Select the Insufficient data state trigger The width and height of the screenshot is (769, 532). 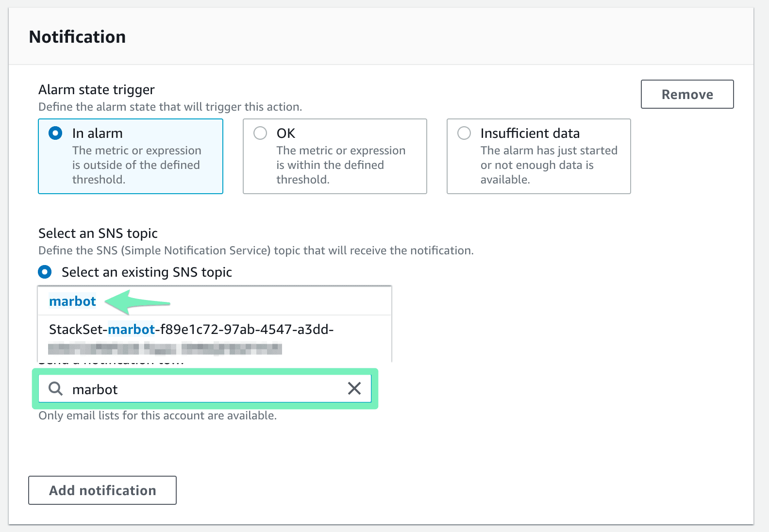click(x=538, y=156)
